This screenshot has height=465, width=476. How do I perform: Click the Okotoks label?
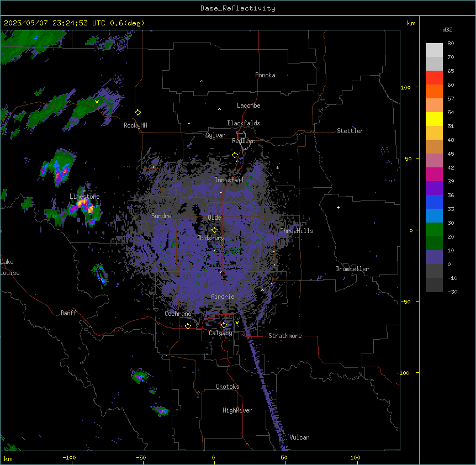click(x=228, y=387)
